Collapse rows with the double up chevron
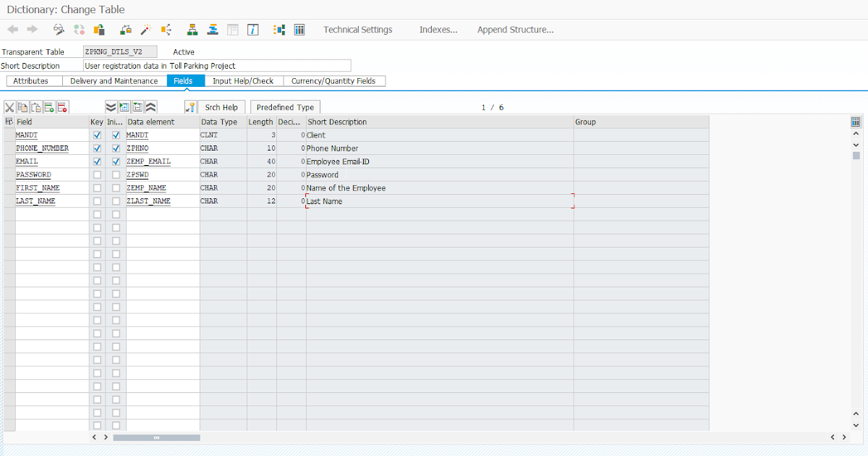 pos(150,106)
